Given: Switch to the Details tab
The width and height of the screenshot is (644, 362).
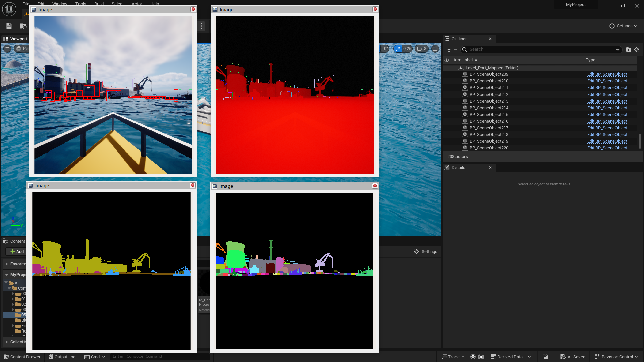Looking at the screenshot, I should click(x=458, y=168).
